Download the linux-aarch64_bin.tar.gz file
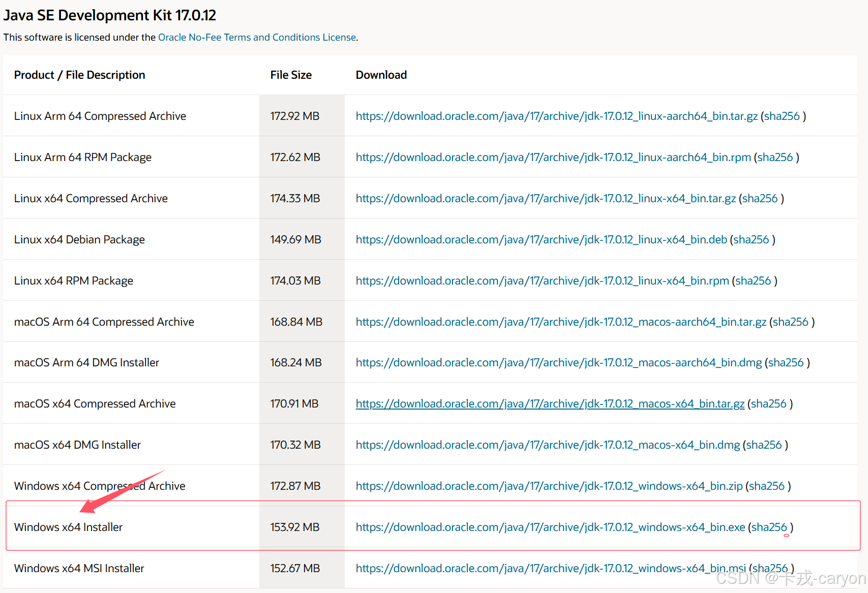The image size is (868, 593). (557, 116)
